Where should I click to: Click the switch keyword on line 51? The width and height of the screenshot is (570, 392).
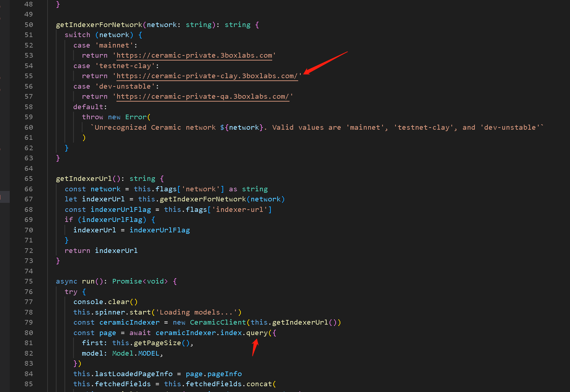pos(78,35)
